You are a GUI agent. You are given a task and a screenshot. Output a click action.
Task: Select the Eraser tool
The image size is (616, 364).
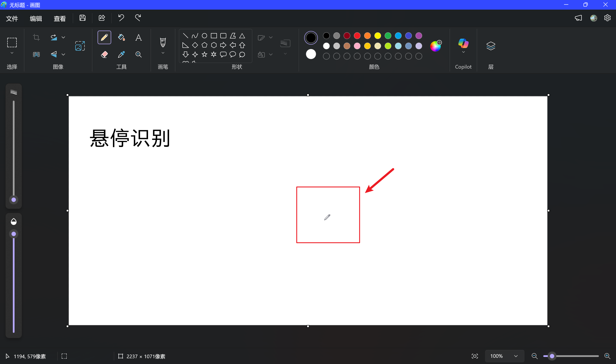click(104, 54)
